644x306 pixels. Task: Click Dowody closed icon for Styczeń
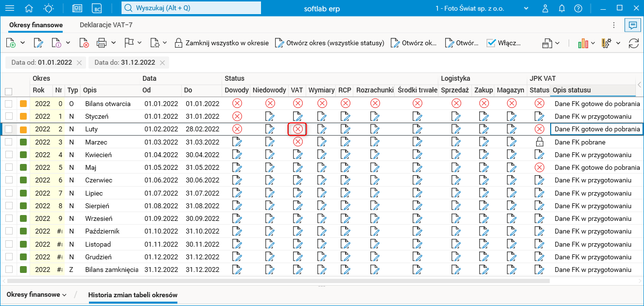237,116
